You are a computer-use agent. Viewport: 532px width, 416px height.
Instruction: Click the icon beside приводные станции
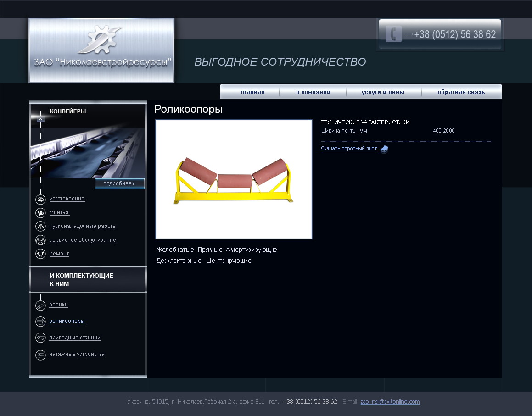(x=40, y=338)
